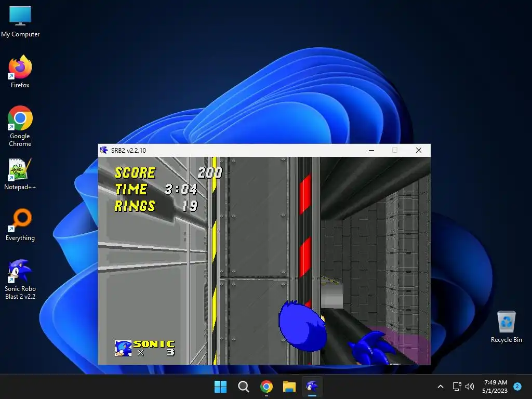Viewport: 532px width, 399px height.
Task: Click the SCORE label in game HUD
Action: tap(136, 172)
